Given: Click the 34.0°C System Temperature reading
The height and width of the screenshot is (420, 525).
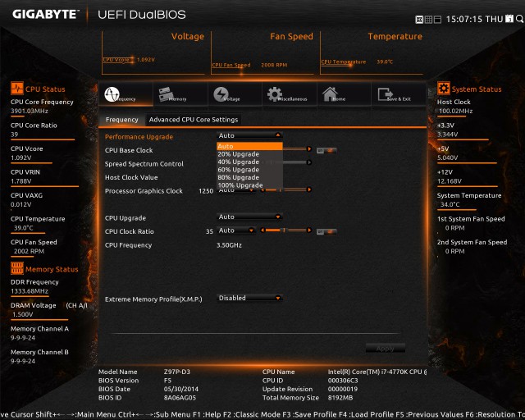Looking at the screenshot, I should [450, 204].
